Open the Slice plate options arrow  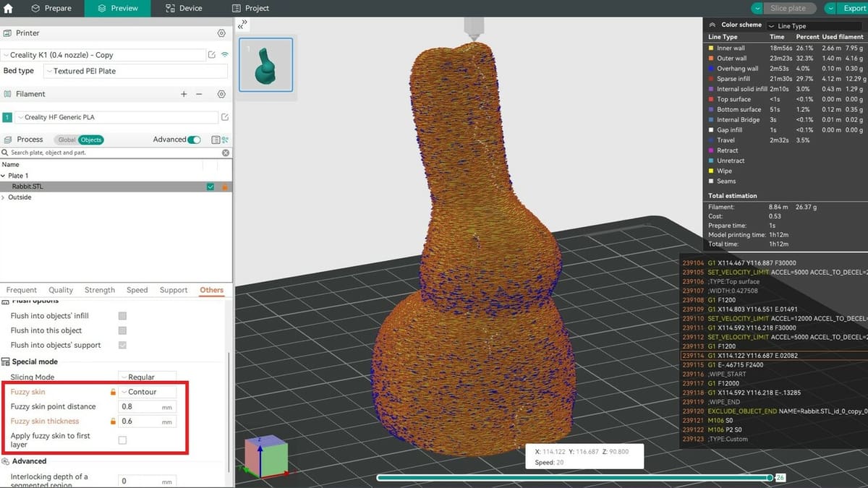757,8
